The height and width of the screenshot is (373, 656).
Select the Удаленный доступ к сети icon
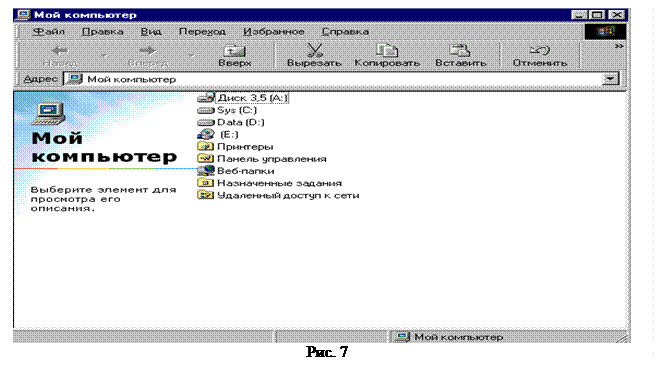pyautogui.click(x=205, y=195)
